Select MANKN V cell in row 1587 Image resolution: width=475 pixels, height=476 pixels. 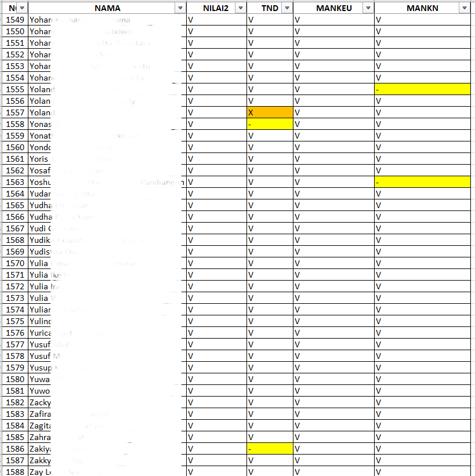click(422, 460)
